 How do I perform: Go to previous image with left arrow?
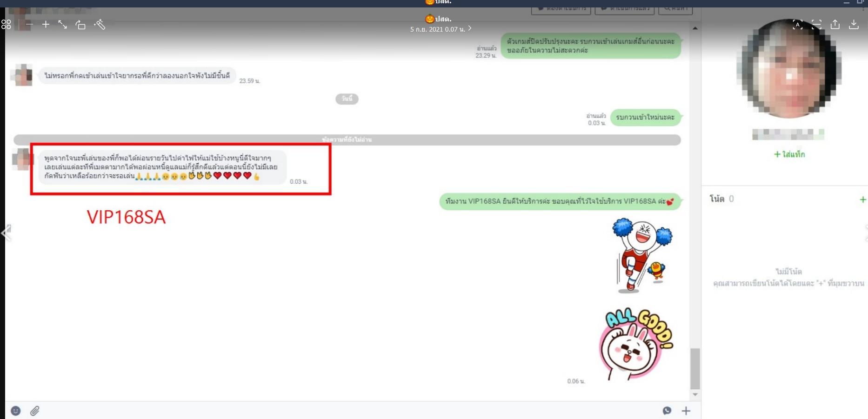point(6,233)
